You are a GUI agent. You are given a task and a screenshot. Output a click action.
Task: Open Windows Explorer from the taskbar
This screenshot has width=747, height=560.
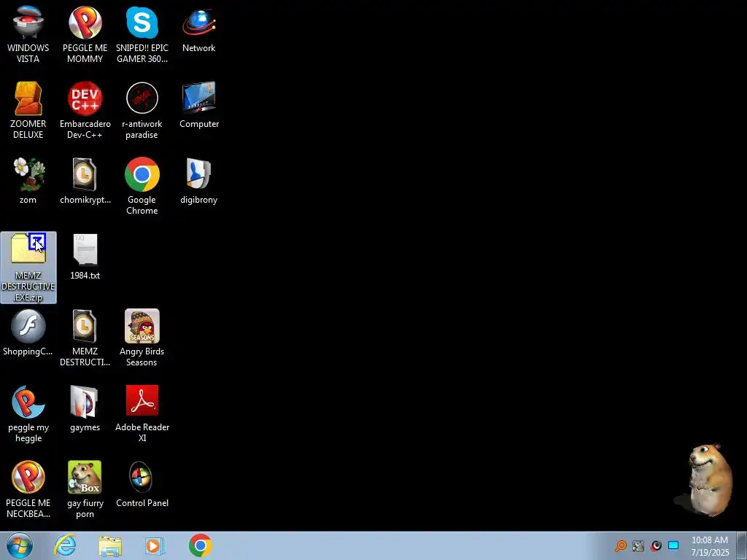pos(110,546)
